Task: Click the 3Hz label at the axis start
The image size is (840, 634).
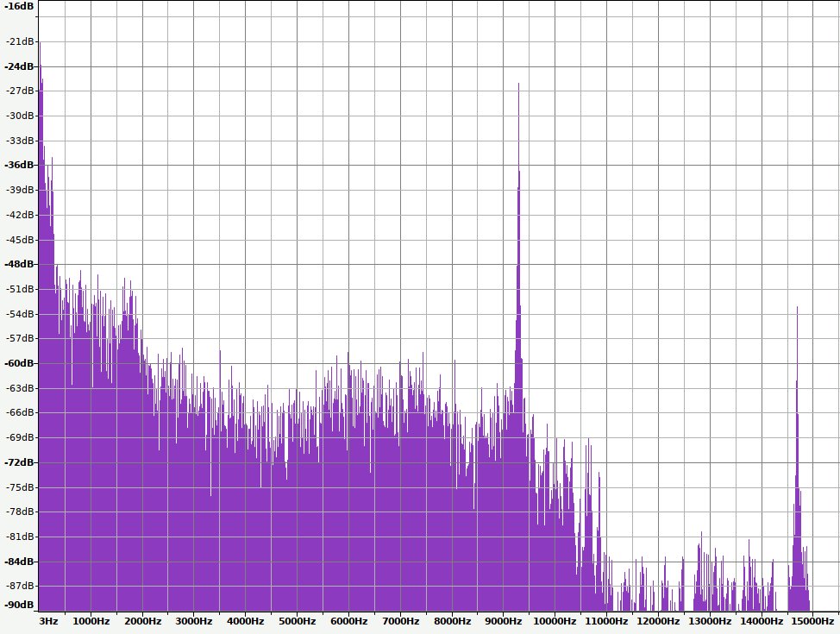Action: (x=48, y=621)
